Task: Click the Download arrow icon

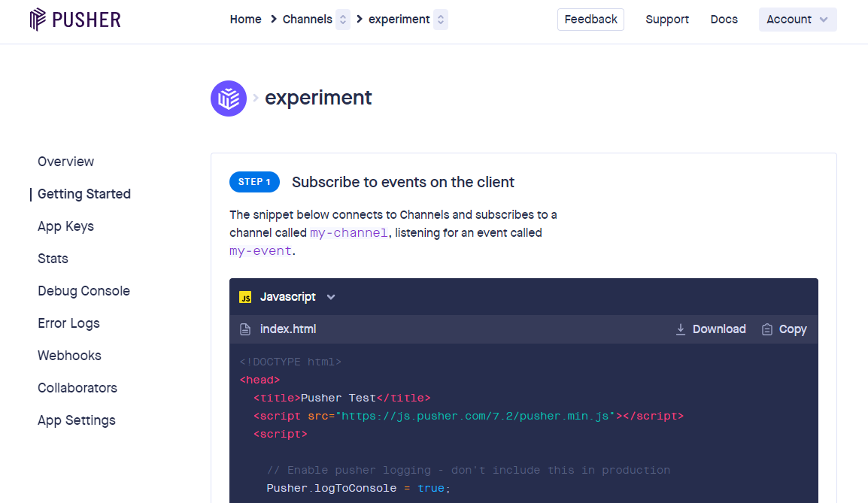Action: (681, 329)
